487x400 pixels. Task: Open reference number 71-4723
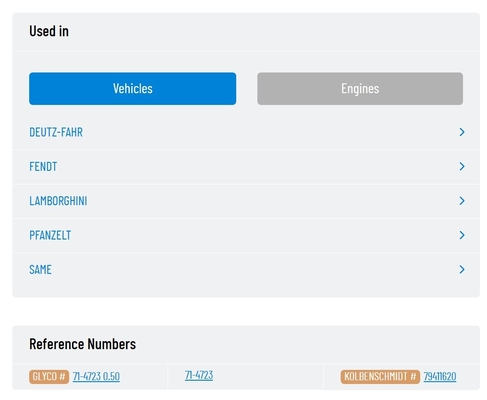point(199,375)
